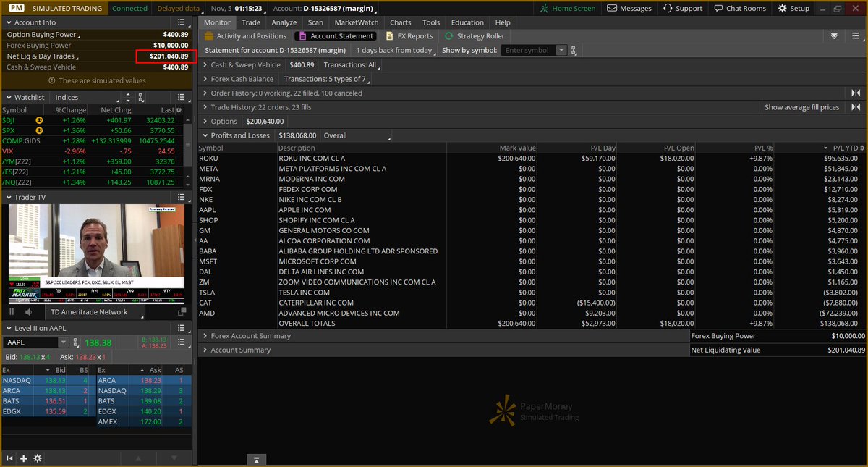Open Strategy Roller subtab
868x467 pixels.
click(475, 35)
